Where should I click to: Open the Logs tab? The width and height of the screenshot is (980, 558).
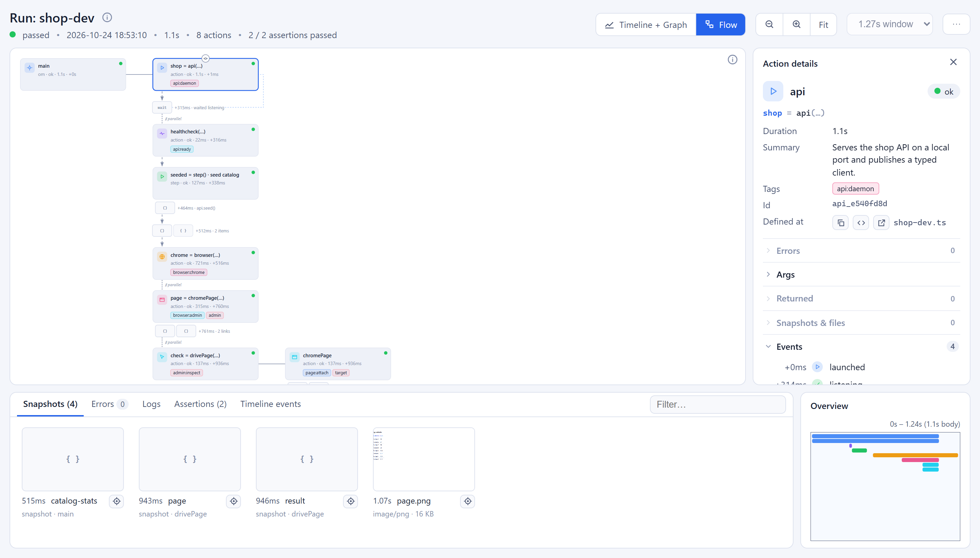(x=151, y=404)
